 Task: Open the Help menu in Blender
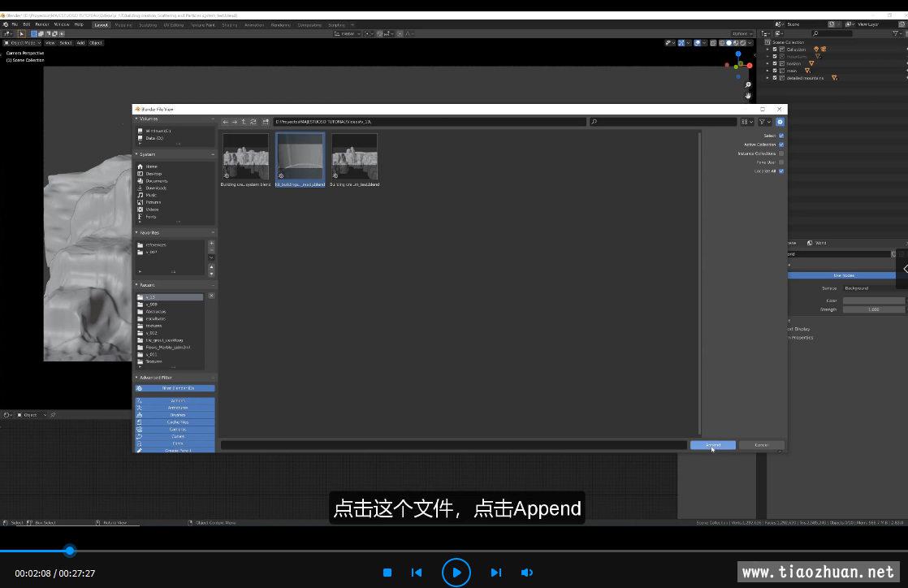tap(79, 24)
